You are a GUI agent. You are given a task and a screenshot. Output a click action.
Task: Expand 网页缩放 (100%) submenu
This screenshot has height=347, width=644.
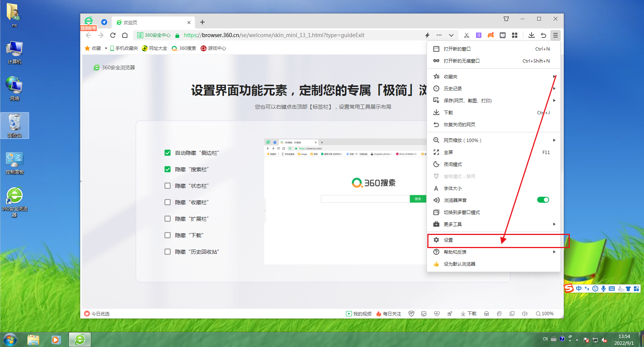[x=494, y=141]
